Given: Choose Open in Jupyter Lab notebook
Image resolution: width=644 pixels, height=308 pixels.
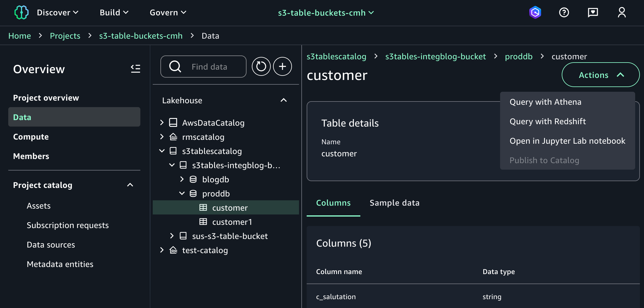Looking at the screenshot, I should click(567, 141).
